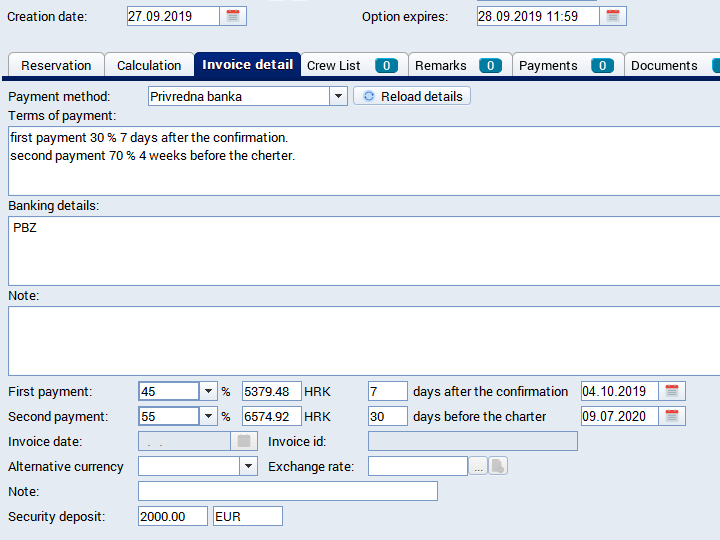Click Reload details button
Screen dimensions: 720x540
pos(412,96)
